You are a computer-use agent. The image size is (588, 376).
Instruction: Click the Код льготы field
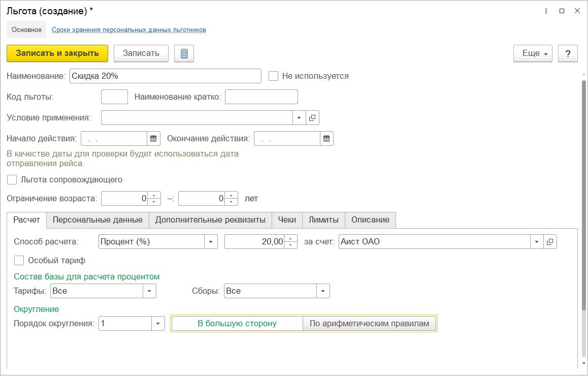pyautogui.click(x=114, y=97)
